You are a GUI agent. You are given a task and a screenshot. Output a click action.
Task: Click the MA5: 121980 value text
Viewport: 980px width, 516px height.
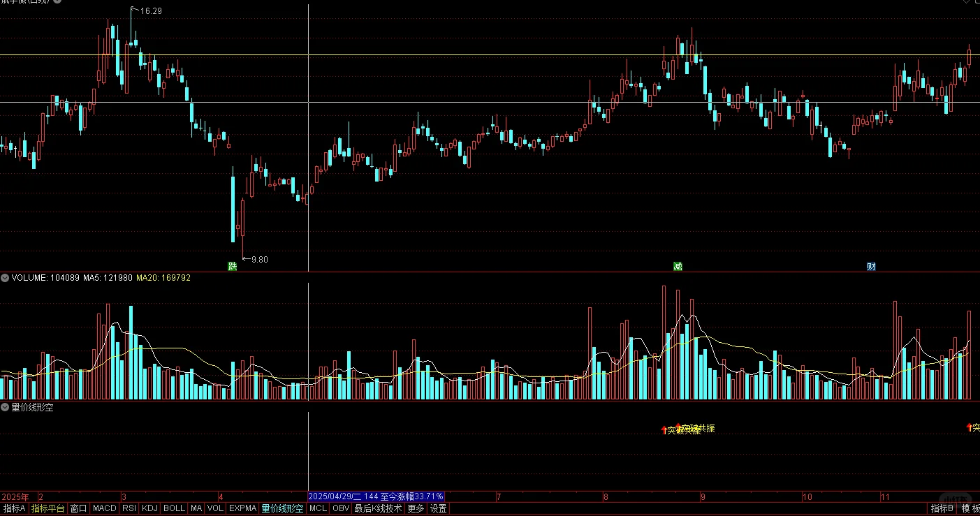point(108,278)
